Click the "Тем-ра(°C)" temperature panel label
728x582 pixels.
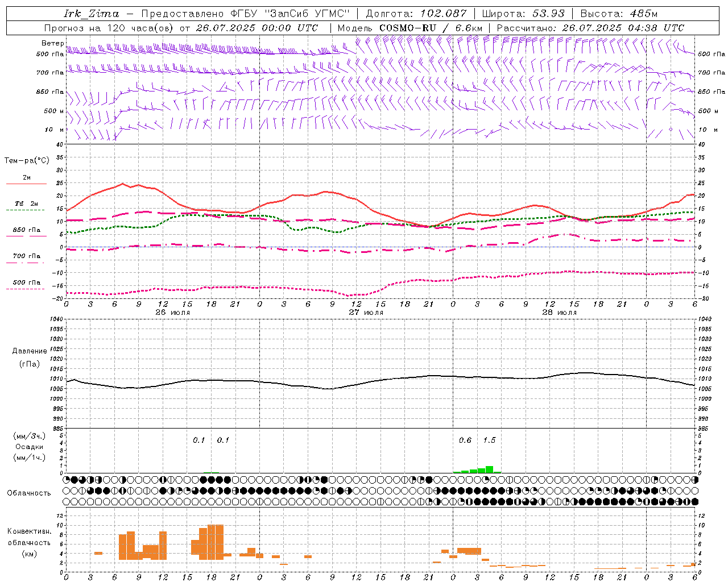(x=27, y=161)
